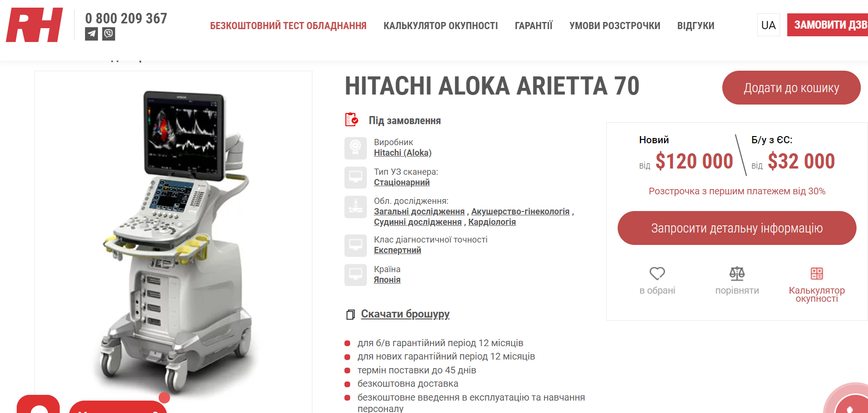
Task: Open Калькулятор окупності in top menu
Action: pyautogui.click(x=440, y=26)
